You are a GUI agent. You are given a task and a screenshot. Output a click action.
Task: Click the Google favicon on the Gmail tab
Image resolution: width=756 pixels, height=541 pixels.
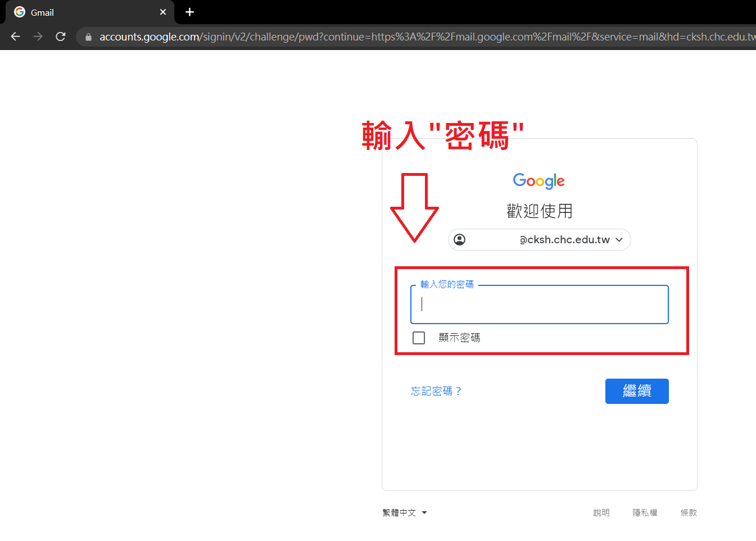click(20, 12)
